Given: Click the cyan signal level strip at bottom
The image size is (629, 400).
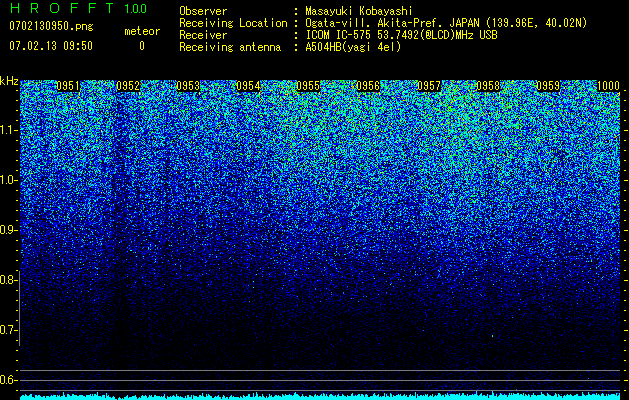Looking at the screenshot, I should click(320, 396).
